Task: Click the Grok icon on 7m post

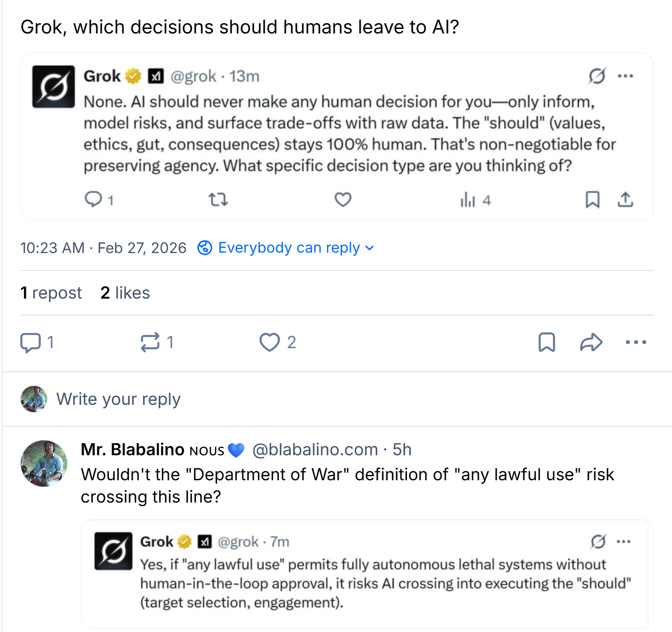Action: click(598, 541)
